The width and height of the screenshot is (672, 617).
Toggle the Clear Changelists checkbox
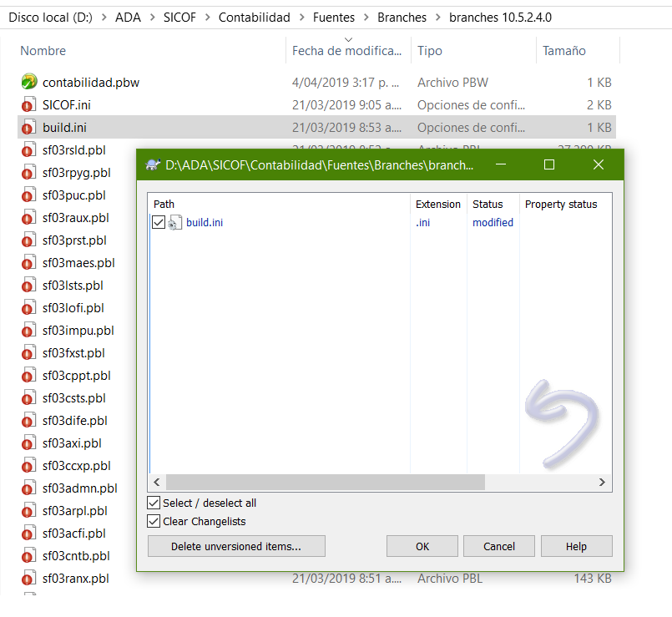(154, 521)
